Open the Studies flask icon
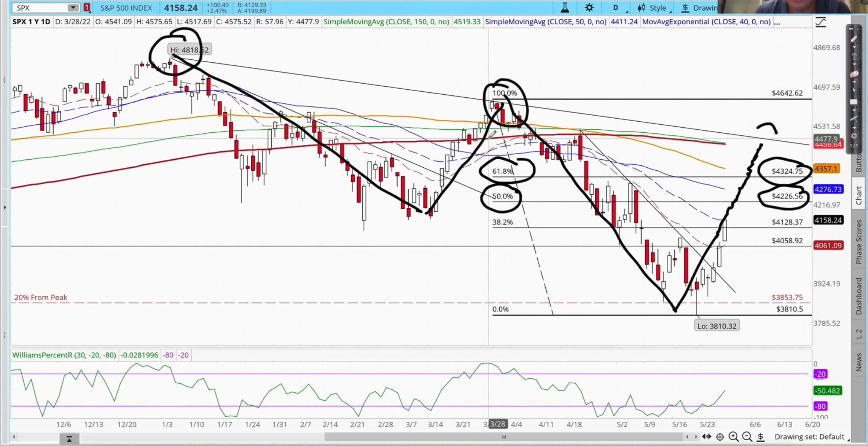This screenshot has height=446, width=868. coord(565,8)
